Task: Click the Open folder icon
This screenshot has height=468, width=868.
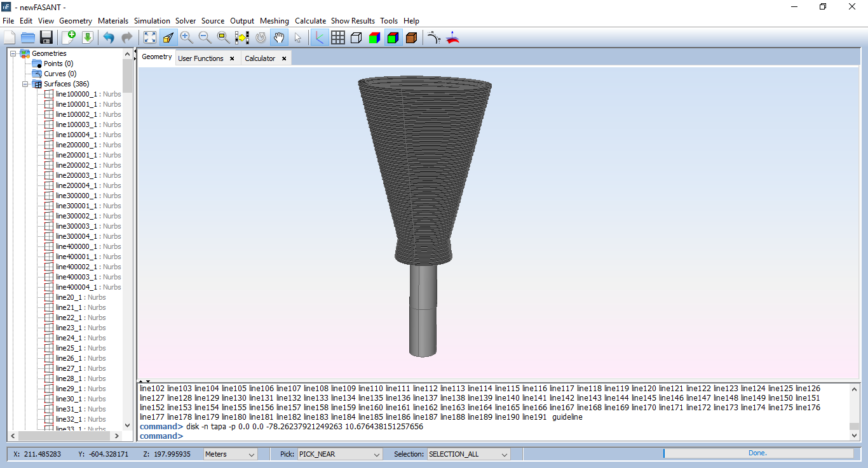Action: (28, 37)
